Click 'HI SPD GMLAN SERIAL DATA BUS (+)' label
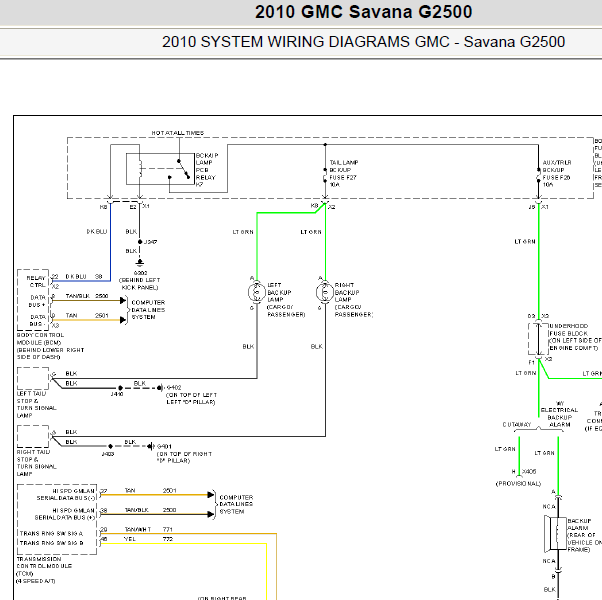This screenshot has height=600, width=602. [65, 514]
